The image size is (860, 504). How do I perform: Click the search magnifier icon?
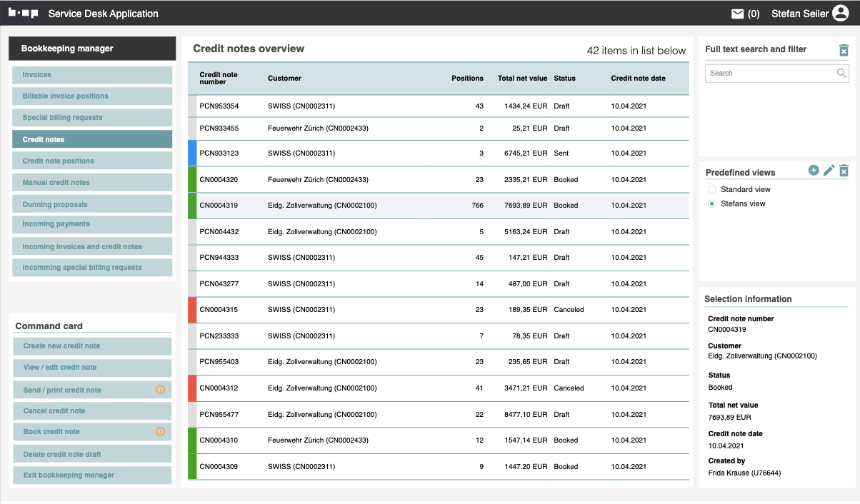(841, 73)
